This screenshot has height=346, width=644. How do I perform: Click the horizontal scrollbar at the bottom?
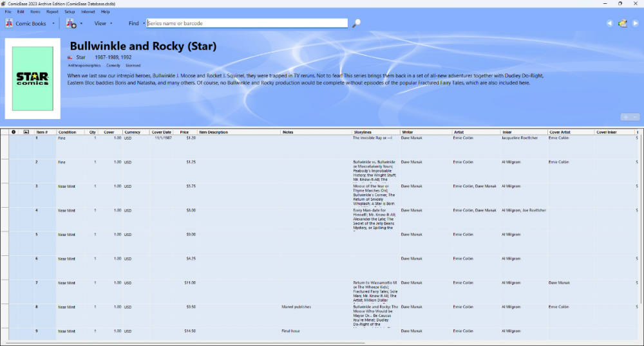(185, 343)
